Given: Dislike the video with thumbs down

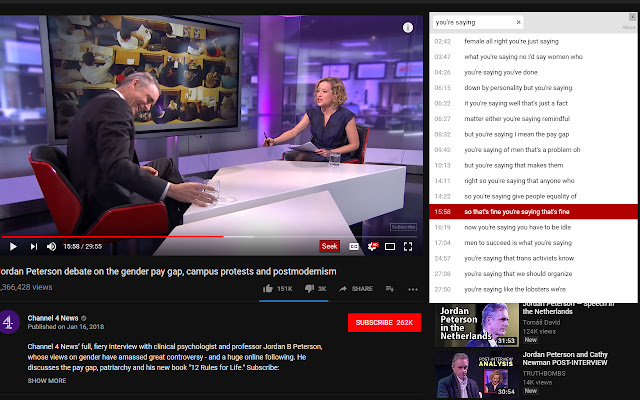Looking at the screenshot, I should click(309, 288).
